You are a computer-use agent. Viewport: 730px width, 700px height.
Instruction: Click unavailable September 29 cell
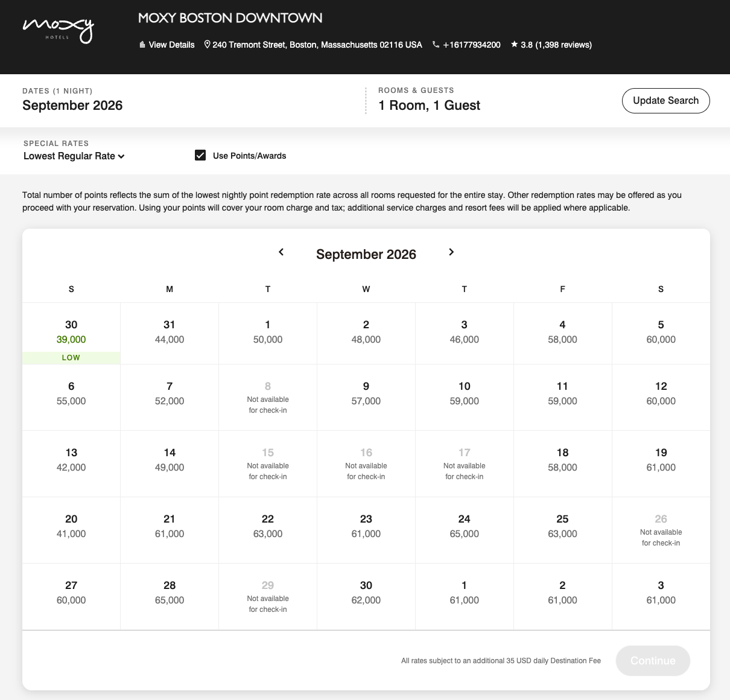tap(268, 597)
